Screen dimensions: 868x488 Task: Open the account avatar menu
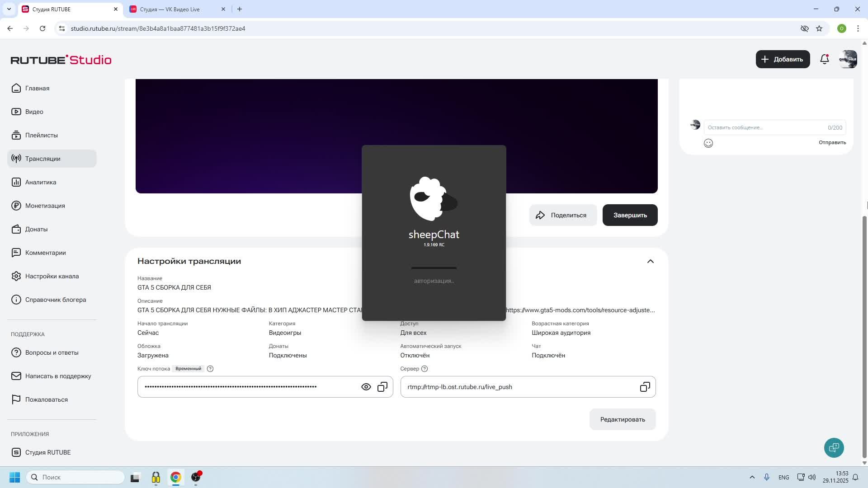[848, 59]
